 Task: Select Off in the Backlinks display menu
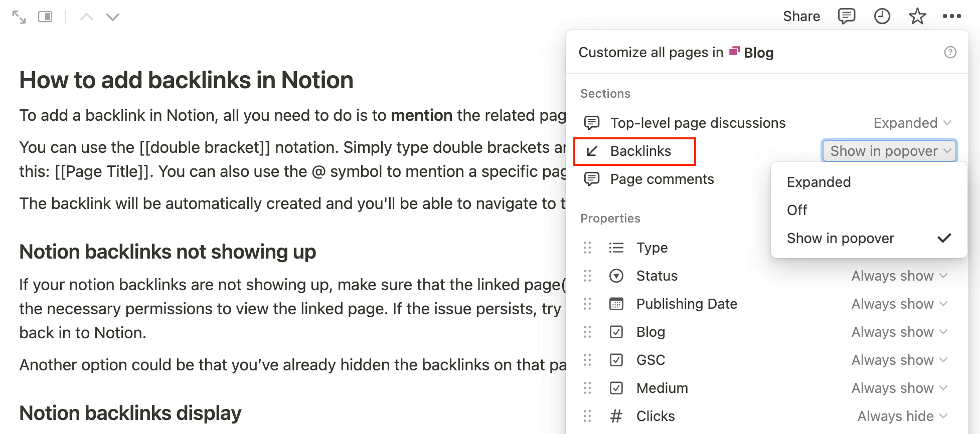[x=796, y=210]
